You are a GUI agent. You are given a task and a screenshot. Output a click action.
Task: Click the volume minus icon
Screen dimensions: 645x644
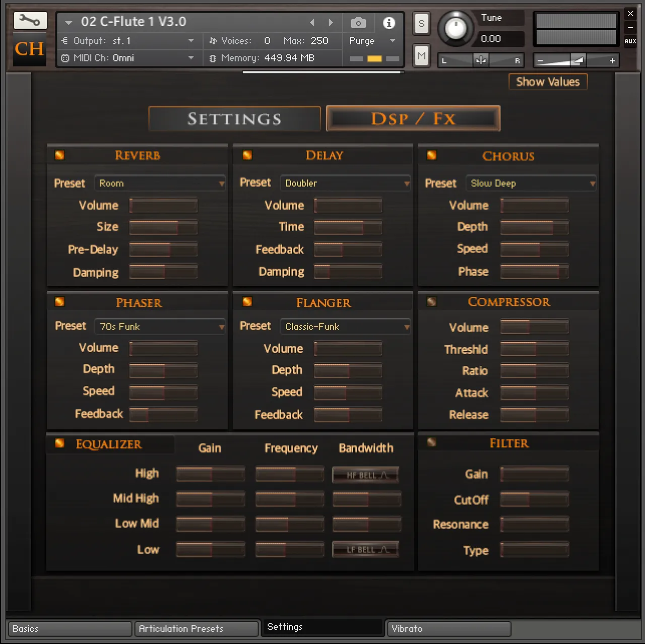click(540, 61)
